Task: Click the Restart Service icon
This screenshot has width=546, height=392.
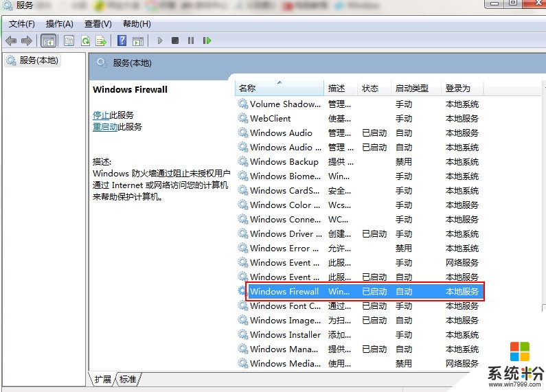Action: (x=207, y=41)
